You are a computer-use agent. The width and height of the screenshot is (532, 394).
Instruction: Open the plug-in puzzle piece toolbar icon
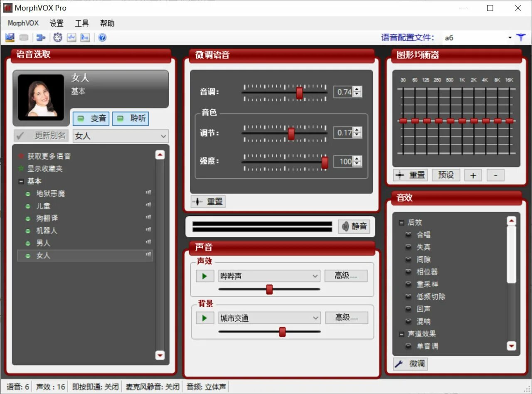tap(41, 38)
